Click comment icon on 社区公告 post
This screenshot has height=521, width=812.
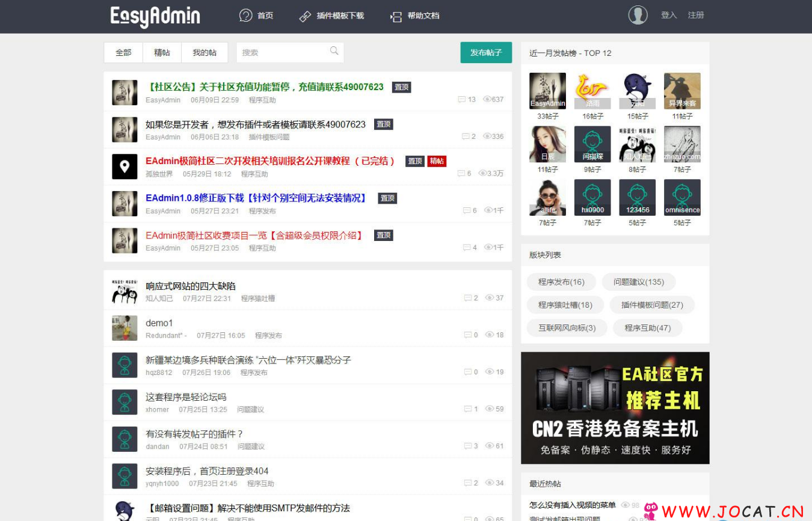point(462,99)
